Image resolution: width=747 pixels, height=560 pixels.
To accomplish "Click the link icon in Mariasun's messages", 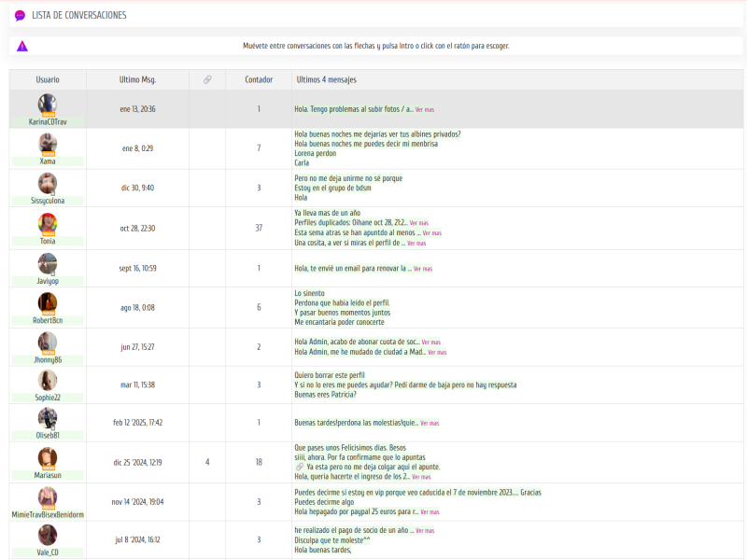I will 299,467.
